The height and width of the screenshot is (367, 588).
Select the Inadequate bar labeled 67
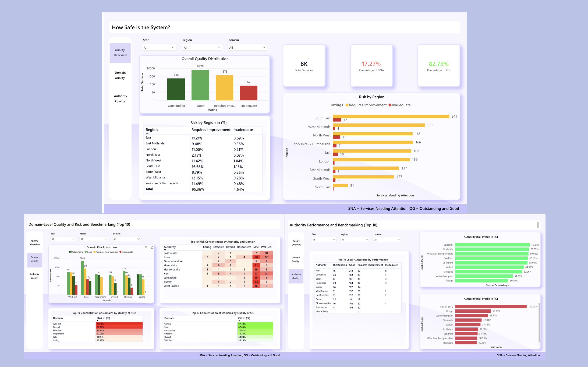point(249,93)
